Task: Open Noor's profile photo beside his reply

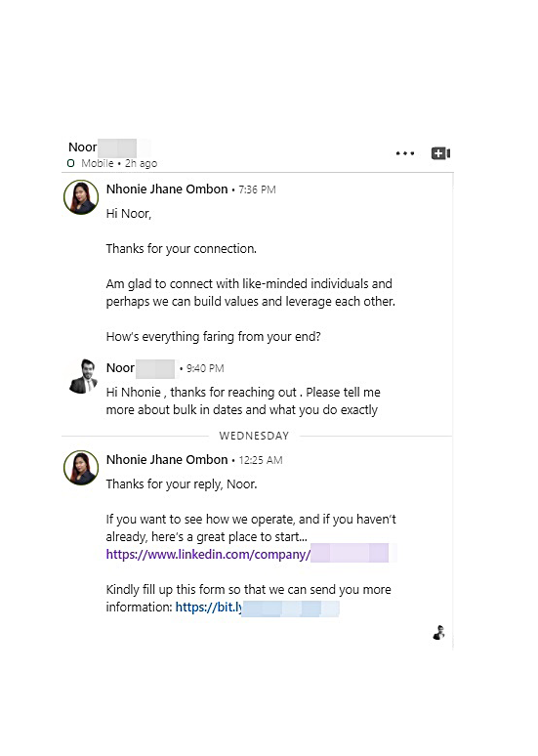Action: 83,377
